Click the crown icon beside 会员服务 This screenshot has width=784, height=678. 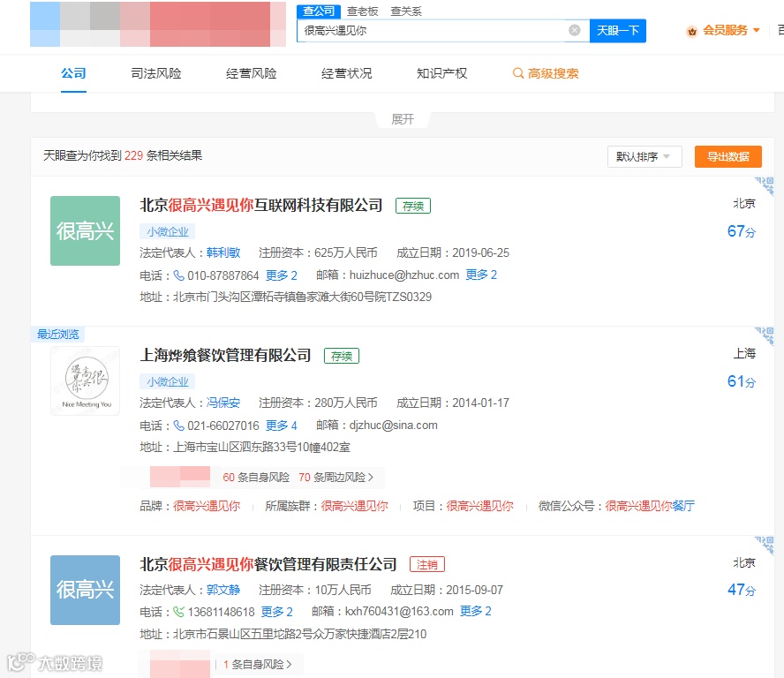tap(692, 31)
